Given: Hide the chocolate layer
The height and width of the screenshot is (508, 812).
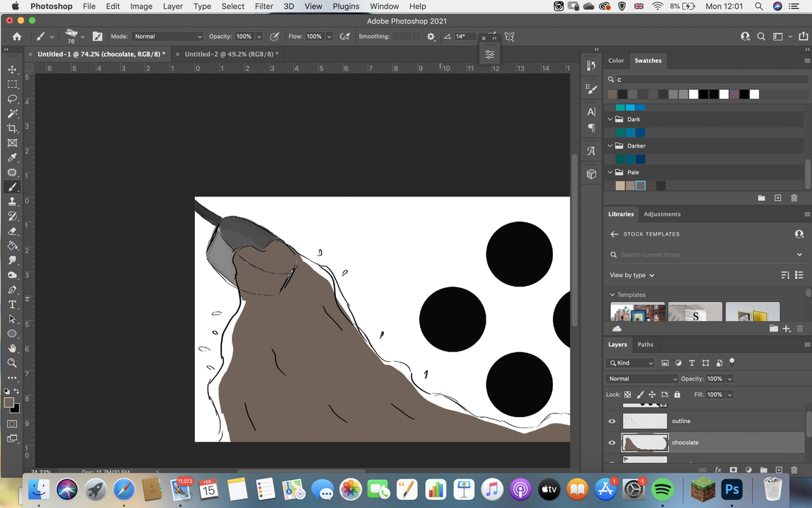Looking at the screenshot, I should 612,443.
